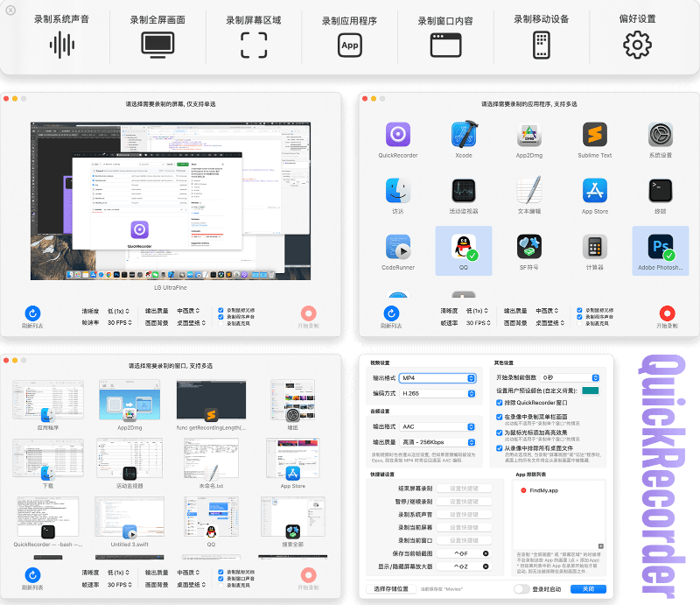Clear the 显示/隐藏屏幕放大器 shortcut
The image size is (700, 605).
click(x=486, y=566)
